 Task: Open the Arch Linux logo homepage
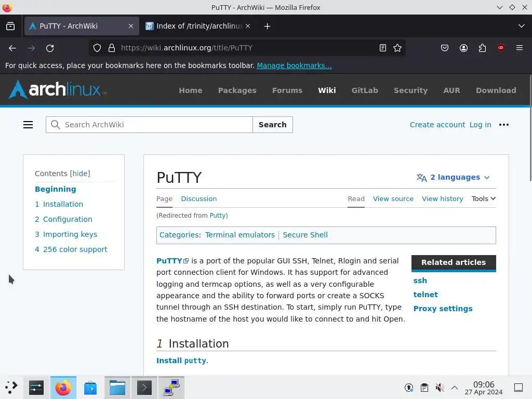point(57,89)
